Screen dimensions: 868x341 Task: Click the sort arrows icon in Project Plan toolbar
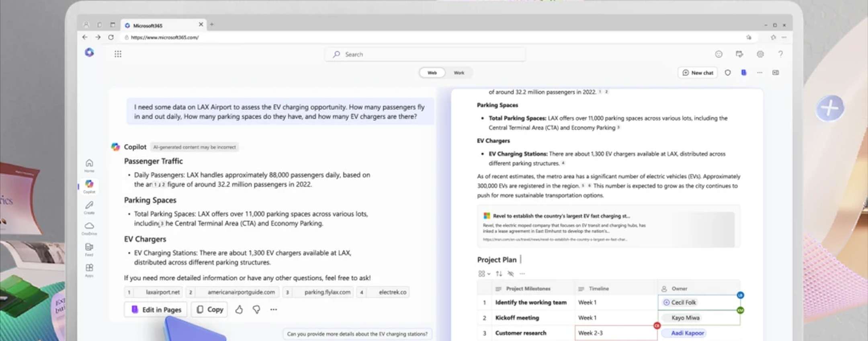[499, 273]
